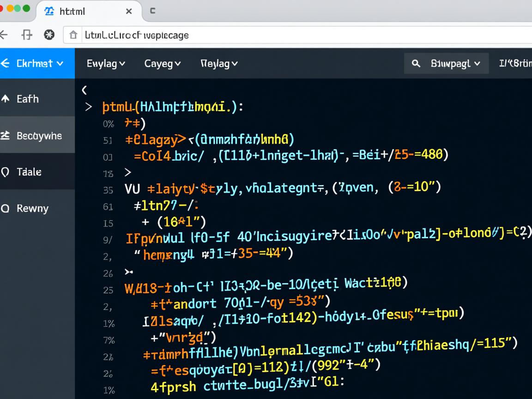Click the magnifier icon beside Biuwpagl

(416, 63)
